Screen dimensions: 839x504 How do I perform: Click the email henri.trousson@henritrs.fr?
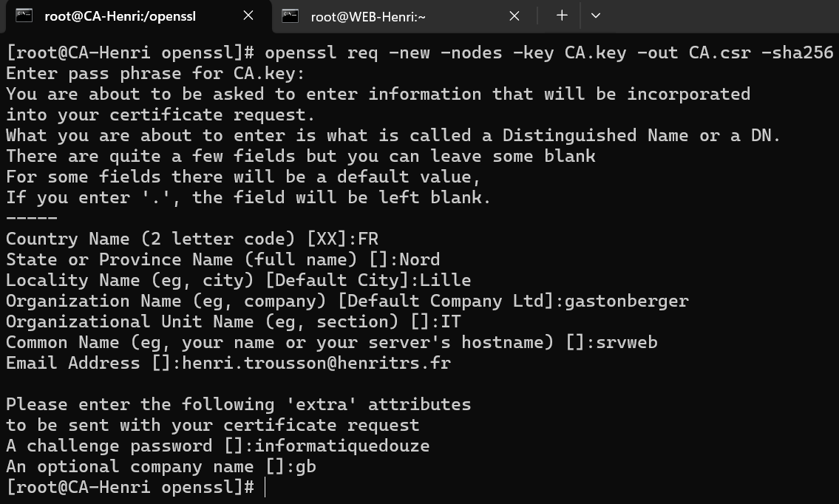pos(316,363)
